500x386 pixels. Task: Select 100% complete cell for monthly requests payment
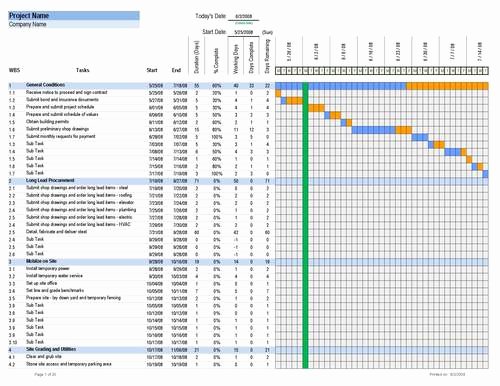click(x=217, y=137)
